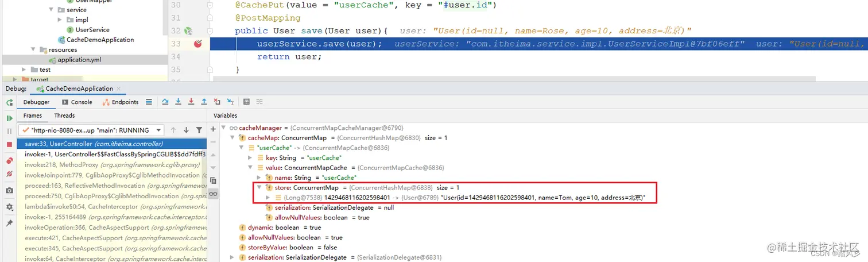This screenshot has height=262, width=868.
Task: Click the Remove Watch minus icon
Action: coord(213,142)
